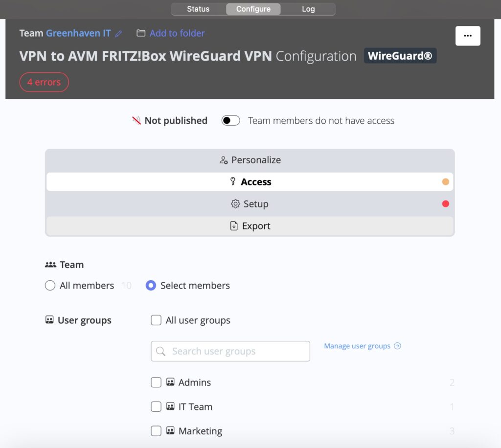Image resolution: width=501 pixels, height=448 pixels.
Task: Click the WireGuard® badge
Action: [400, 56]
